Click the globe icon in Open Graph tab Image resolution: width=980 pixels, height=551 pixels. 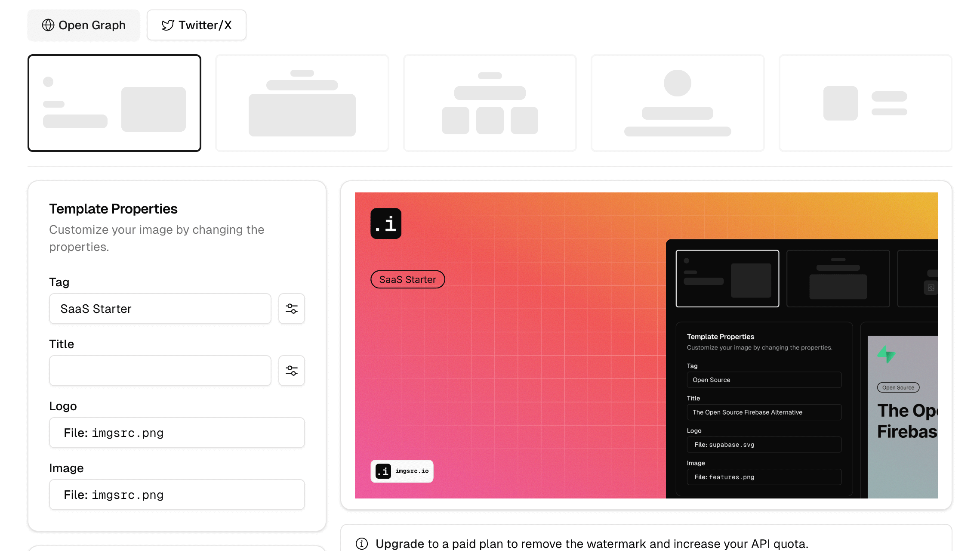[x=48, y=25]
